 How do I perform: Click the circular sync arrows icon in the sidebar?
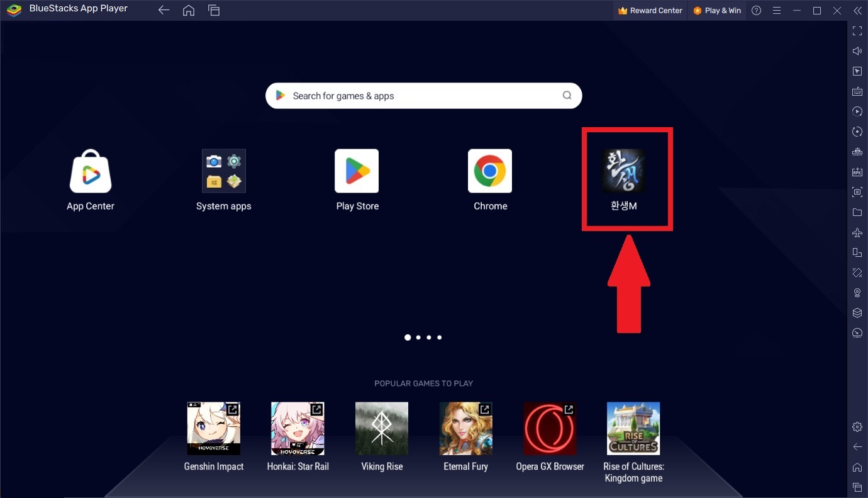coord(857,132)
